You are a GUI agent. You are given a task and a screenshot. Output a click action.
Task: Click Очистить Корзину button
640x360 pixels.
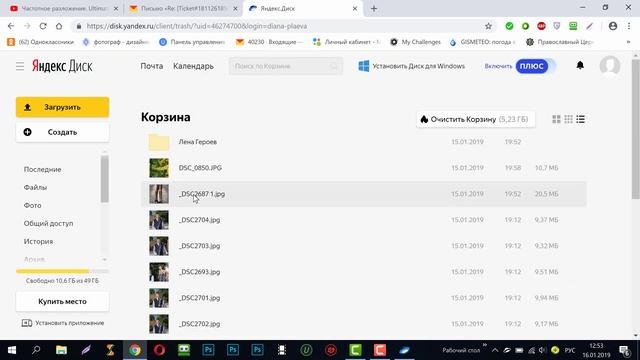pos(476,119)
